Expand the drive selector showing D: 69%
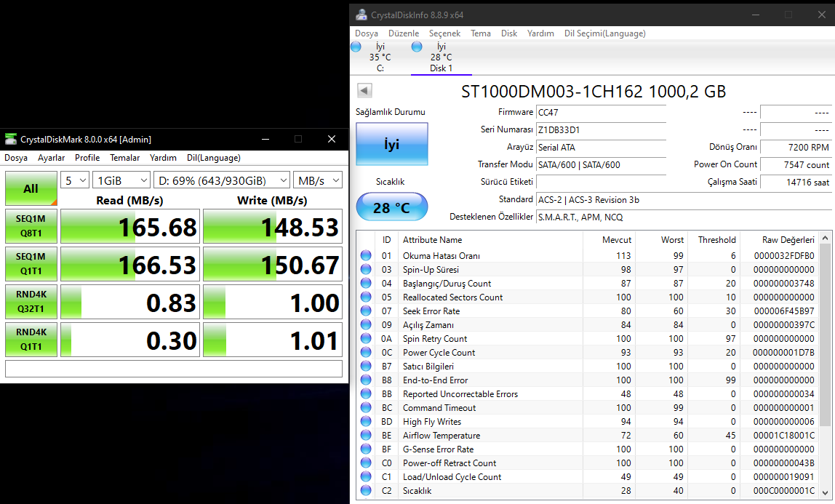 tap(221, 180)
